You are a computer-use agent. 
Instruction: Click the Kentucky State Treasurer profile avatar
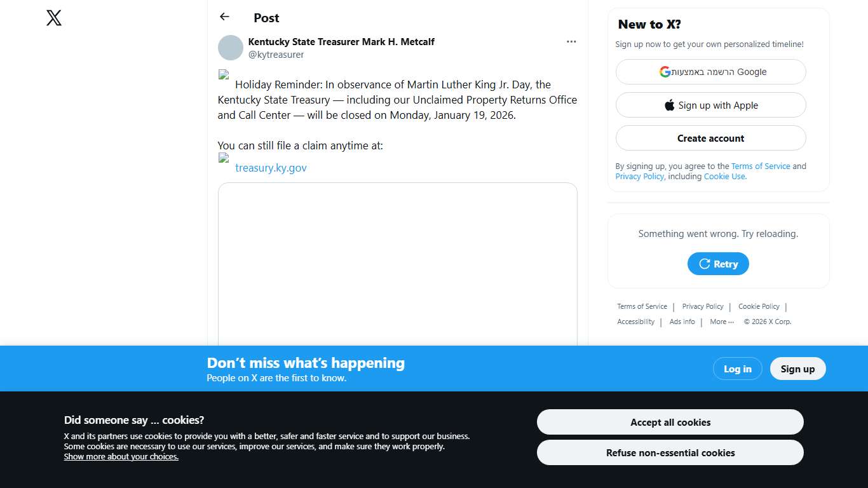tap(231, 48)
